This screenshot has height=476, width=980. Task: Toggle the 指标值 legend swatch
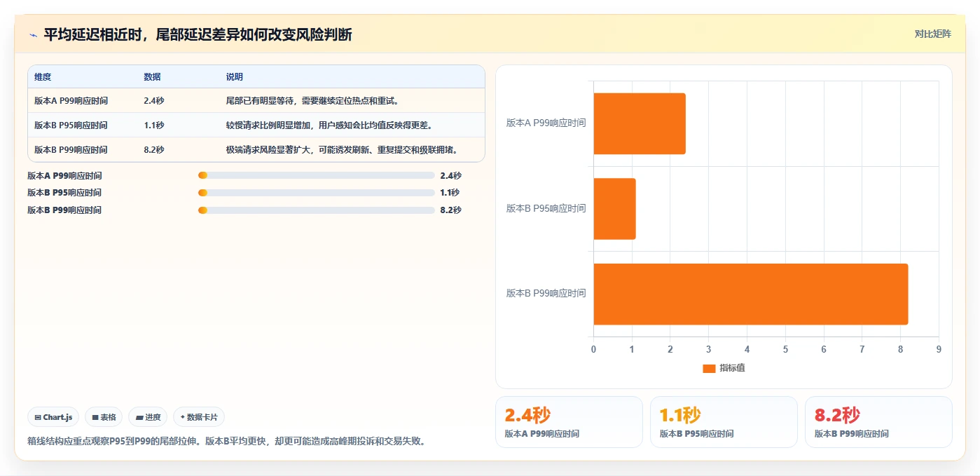coord(709,368)
